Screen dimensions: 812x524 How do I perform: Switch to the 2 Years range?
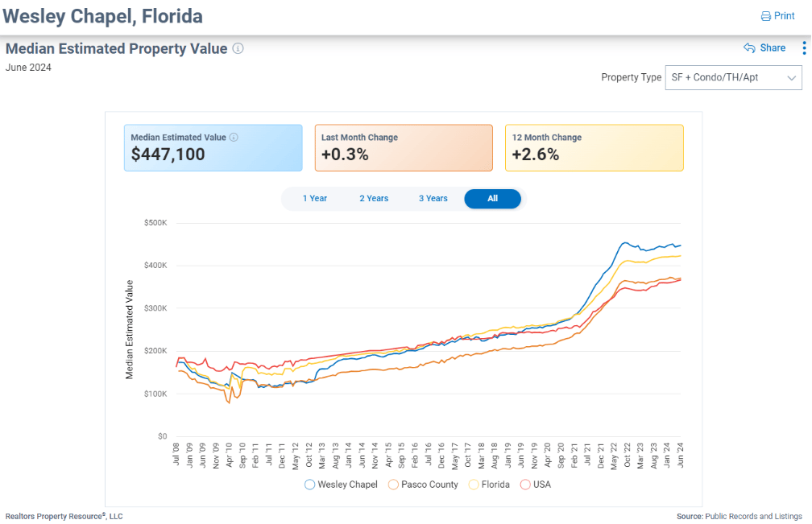tap(374, 199)
